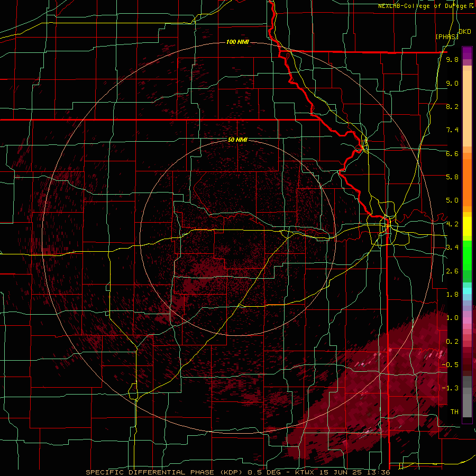Pick the purple segment at top of color bar
Image resolution: width=476 pixels, height=476 pixels.
467,53
